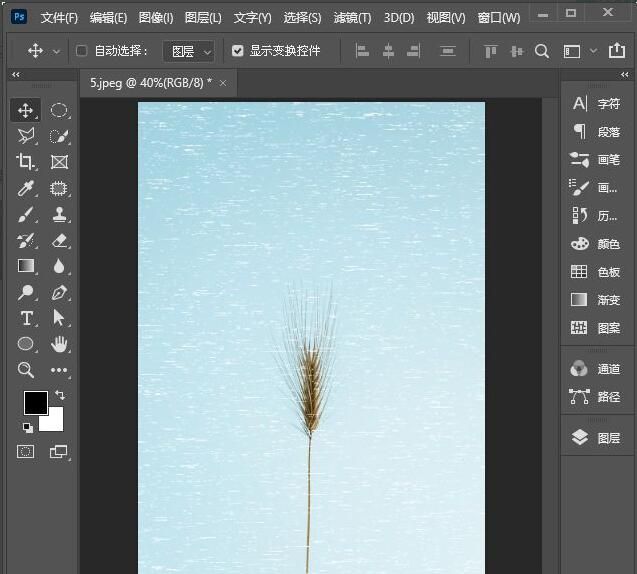Uncheck 显示变换控件 checkbox

point(237,51)
